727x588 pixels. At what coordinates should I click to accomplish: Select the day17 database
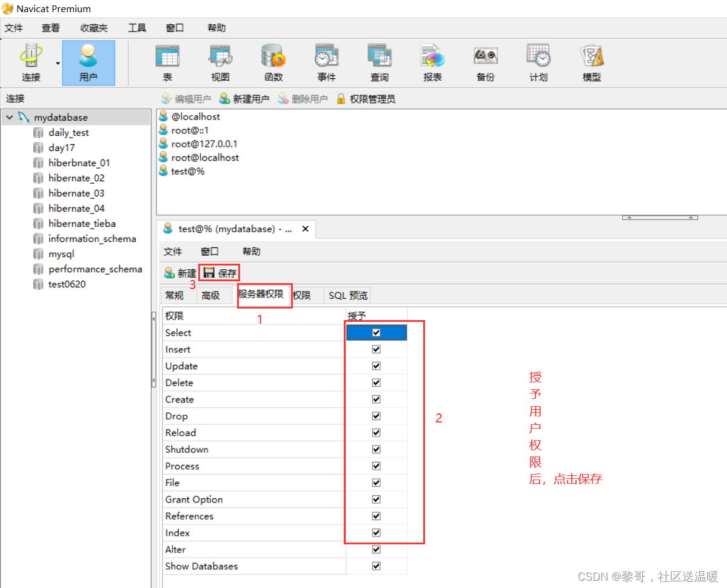61,148
